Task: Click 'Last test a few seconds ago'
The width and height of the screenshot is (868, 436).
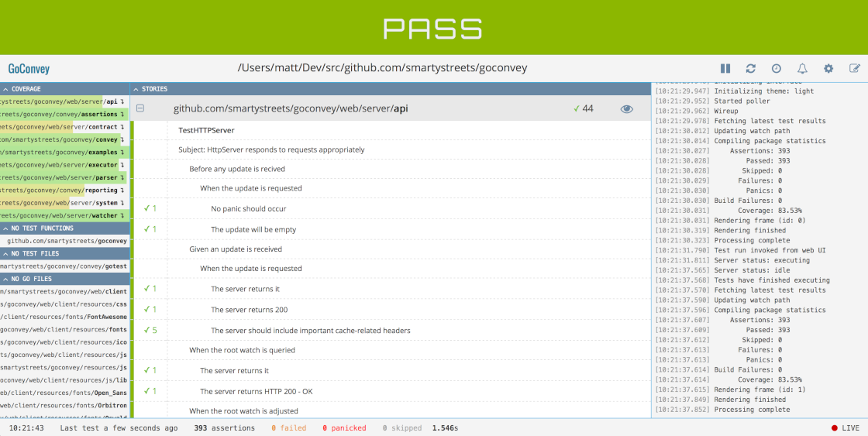Action: [x=119, y=428]
